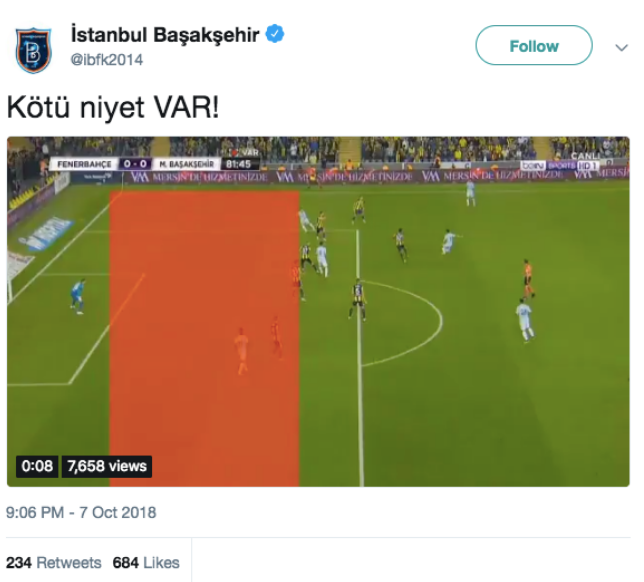Image resolution: width=644 pixels, height=582 pixels.
Task: Click the VAR logo above the match clock
Action: [245, 152]
